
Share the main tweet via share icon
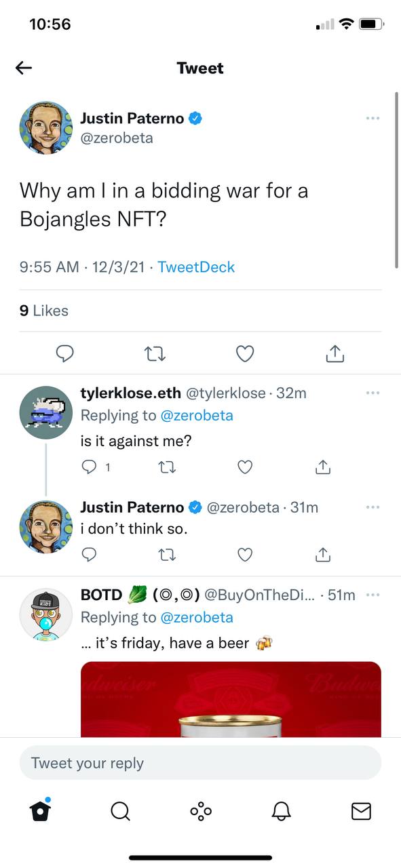coord(335,353)
